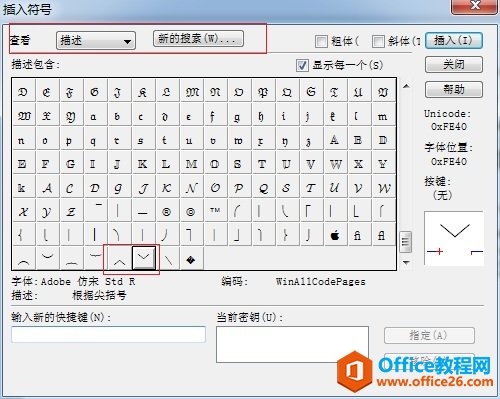The height and width of the screenshot is (399, 500).
Task: Select the fl ligature symbol
Action: click(382, 235)
